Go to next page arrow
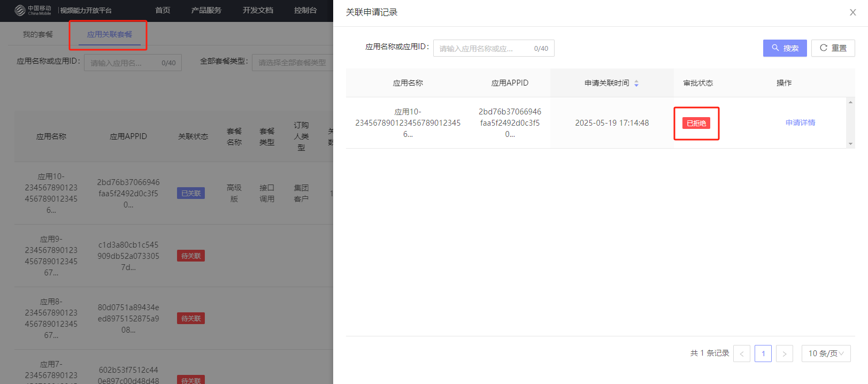Image resolution: width=868 pixels, height=384 pixels. (785, 354)
